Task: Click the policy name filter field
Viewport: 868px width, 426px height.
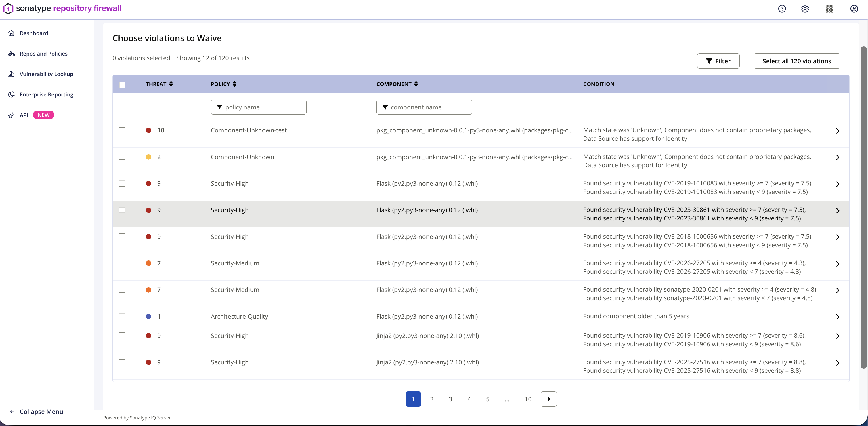Action: pyautogui.click(x=259, y=107)
